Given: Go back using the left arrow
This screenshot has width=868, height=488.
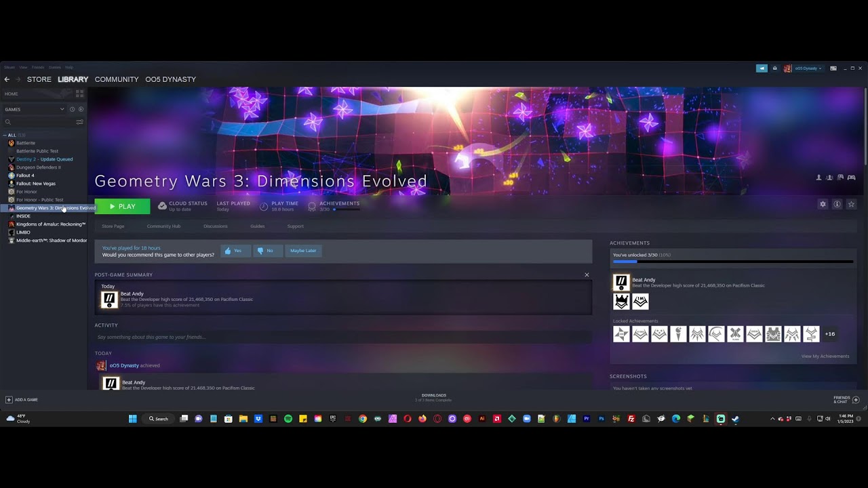Looking at the screenshot, I should click(7, 79).
